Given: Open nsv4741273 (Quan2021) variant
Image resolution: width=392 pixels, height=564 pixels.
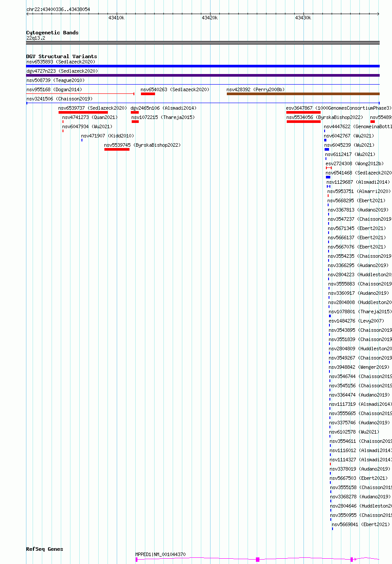Looking at the screenshot, I should tap(90, 117).
